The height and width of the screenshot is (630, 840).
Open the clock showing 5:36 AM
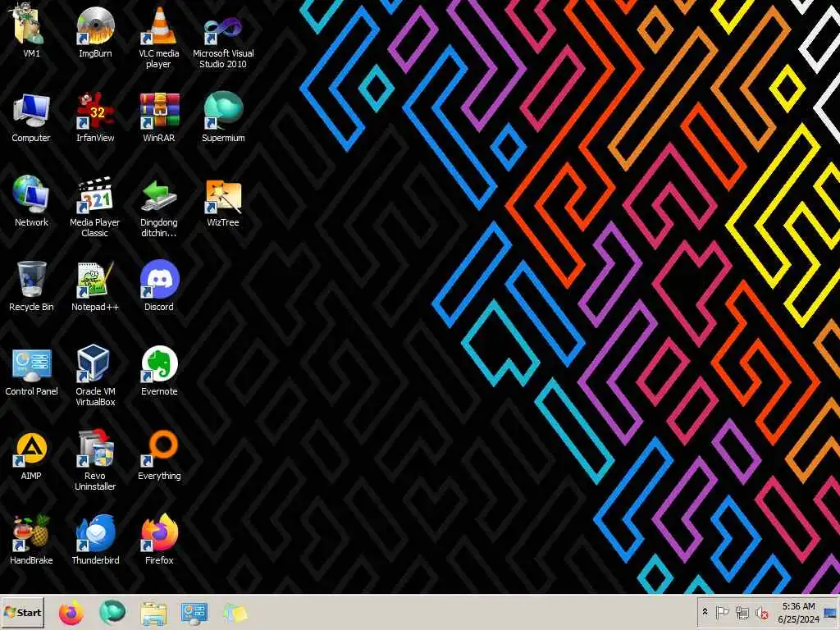click(798, 612)
